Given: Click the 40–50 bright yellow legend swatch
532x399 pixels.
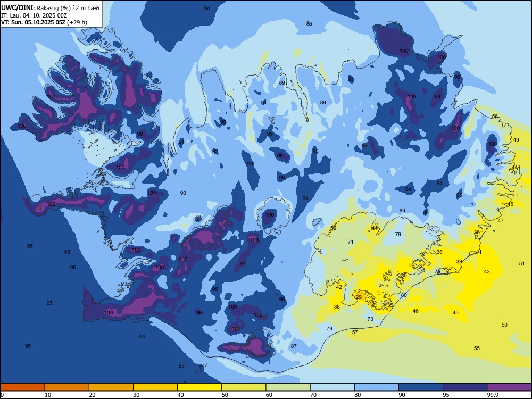Looking at the screenshot, I should (199, 387).
